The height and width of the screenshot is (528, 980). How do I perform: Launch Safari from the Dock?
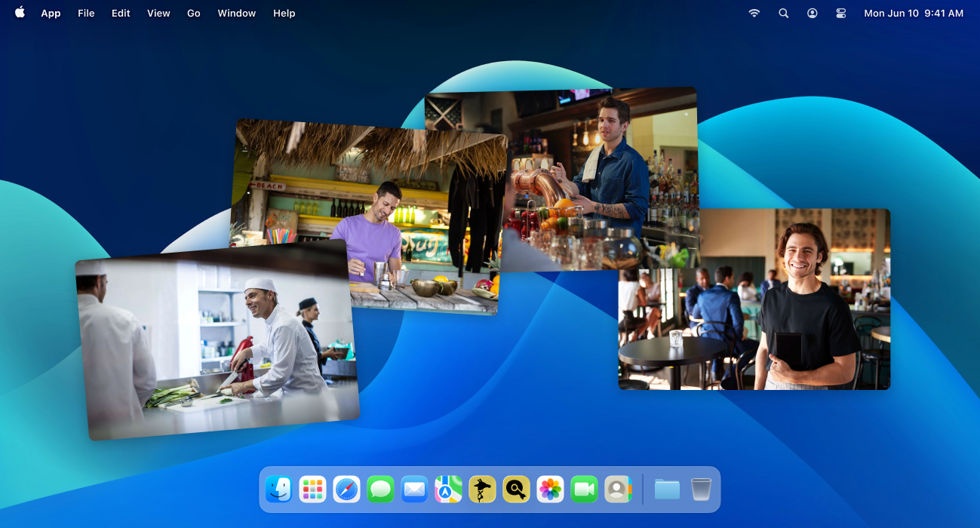tap(347, 490)
